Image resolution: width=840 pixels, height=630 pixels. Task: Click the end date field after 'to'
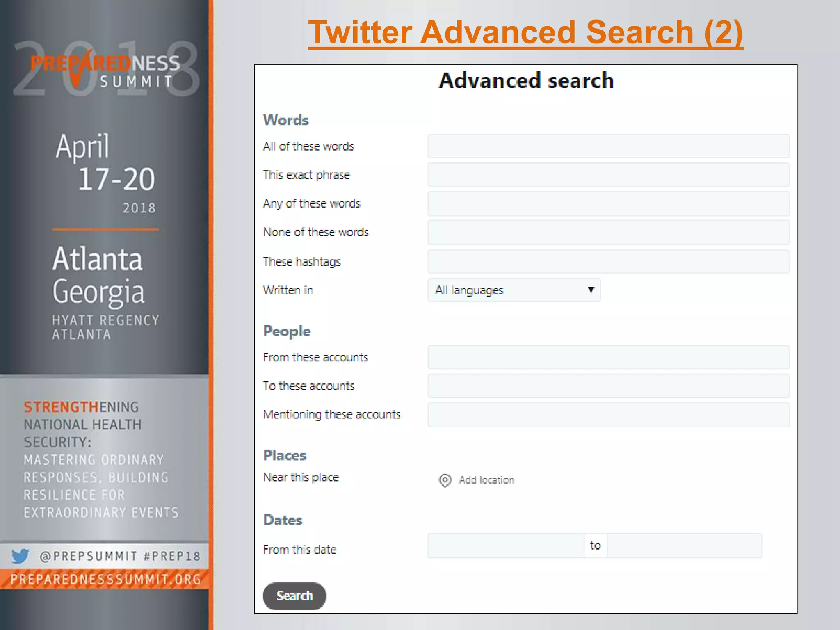[685, 546]
